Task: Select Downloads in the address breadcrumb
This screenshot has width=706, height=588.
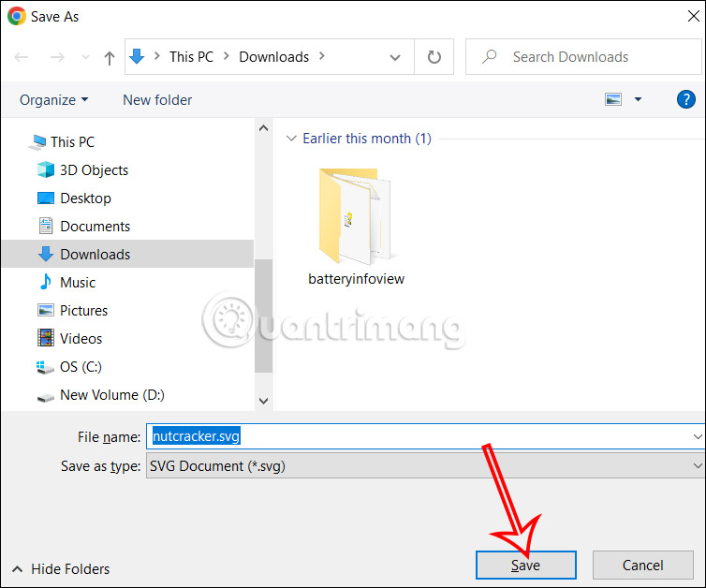Action: (273, 57)
